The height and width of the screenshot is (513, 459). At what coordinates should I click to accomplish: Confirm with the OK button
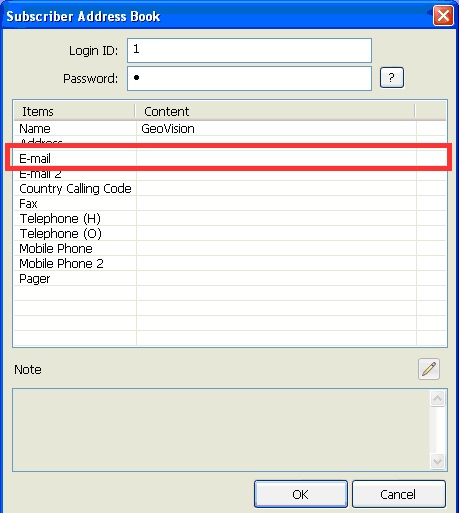[301, 494]
